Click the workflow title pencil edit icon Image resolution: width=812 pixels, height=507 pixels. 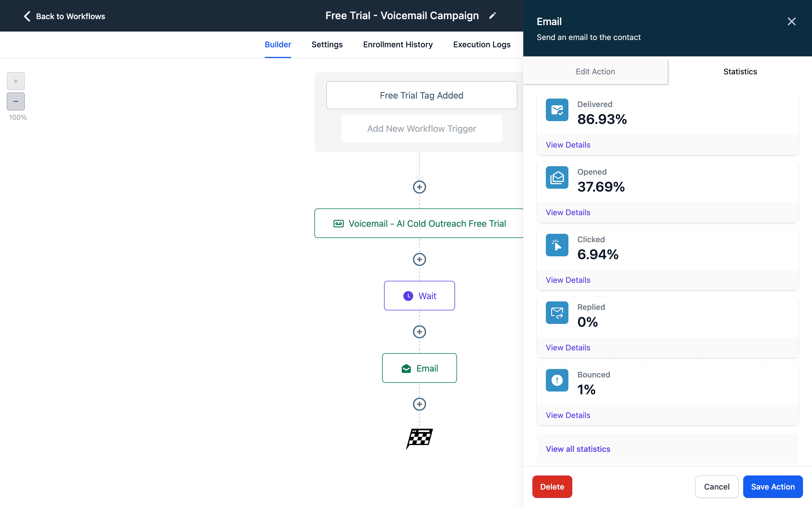pyautogui.click(x=493, y=15)
